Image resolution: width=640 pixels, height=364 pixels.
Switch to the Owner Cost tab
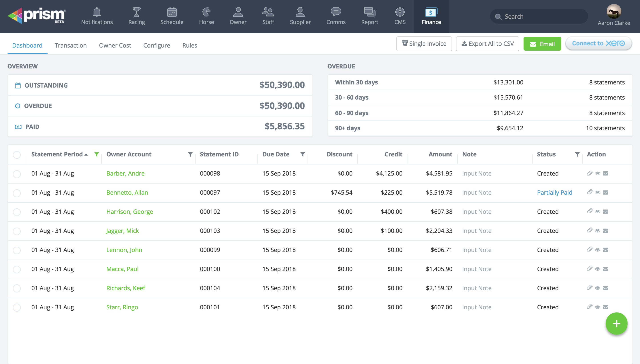coord(115,45)
